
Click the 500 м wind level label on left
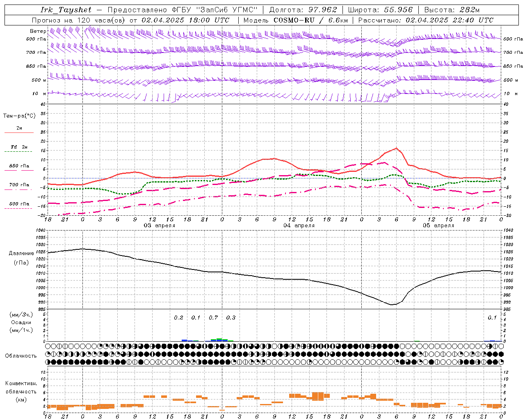click(x=39, y=80)
